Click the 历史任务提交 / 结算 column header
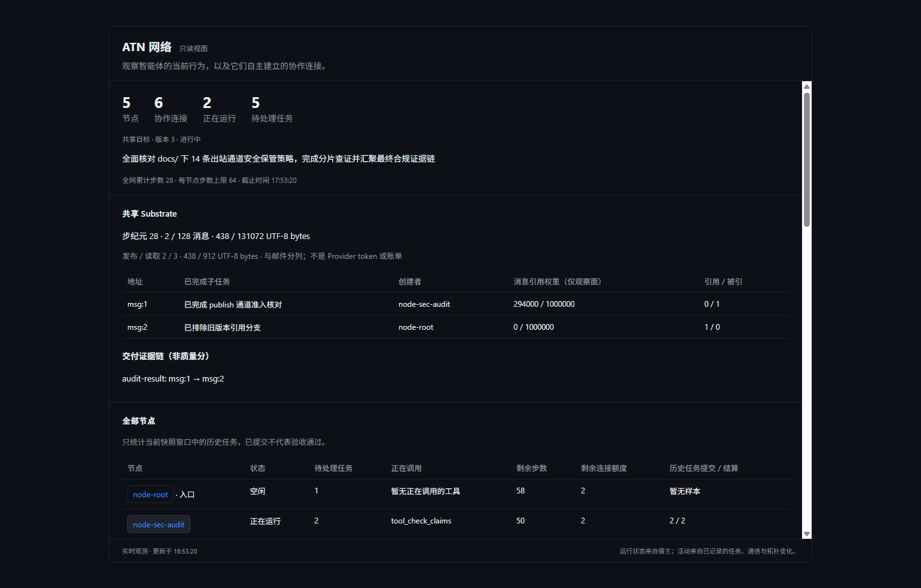Image resolution: width=921 pixels, height=588 pixels. click(704, 468)
